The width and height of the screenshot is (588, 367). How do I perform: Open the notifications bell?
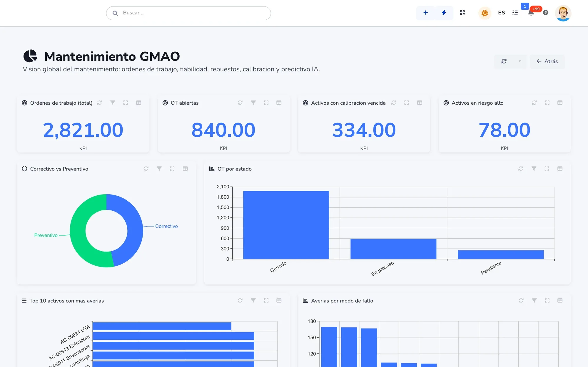coord(531,13)
